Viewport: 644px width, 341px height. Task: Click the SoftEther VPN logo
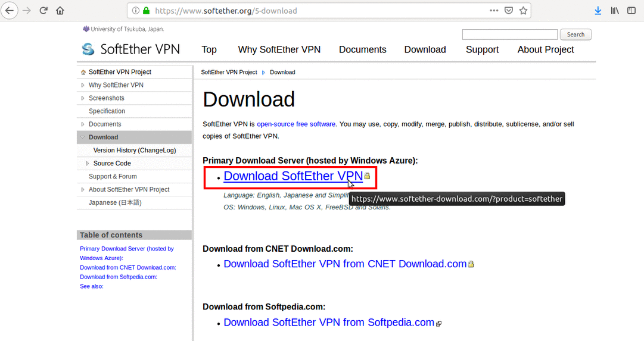coord(130,49)
